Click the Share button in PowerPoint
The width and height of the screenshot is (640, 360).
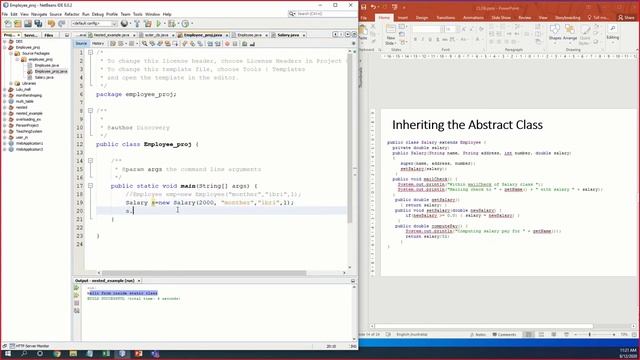click(x=627, y=18)
